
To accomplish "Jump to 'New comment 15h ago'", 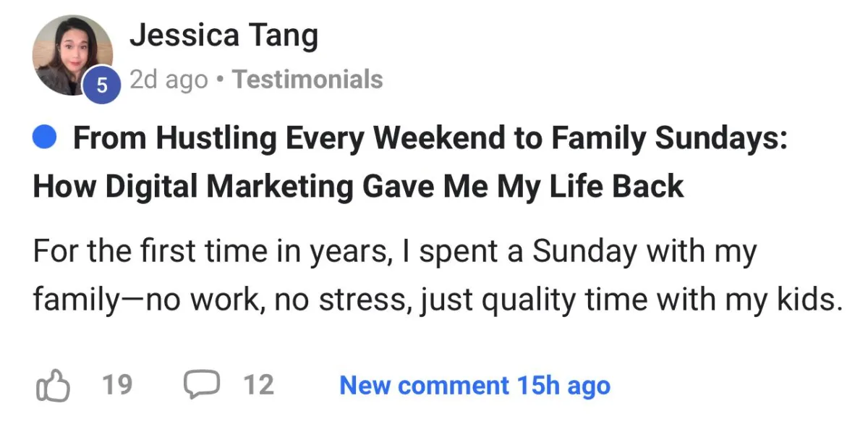I will pos(475,386).
